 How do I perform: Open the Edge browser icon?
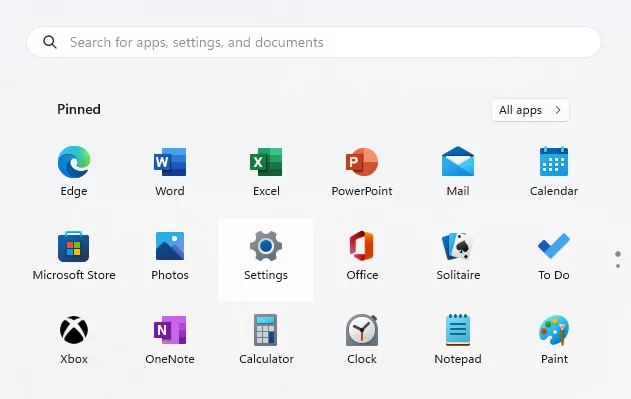(74, 162)
